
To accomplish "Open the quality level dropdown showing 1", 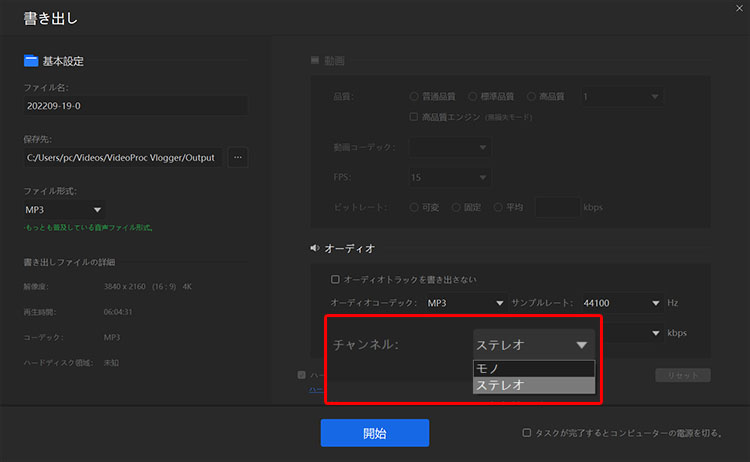I will pyautogui.click(x=621, y=97).
